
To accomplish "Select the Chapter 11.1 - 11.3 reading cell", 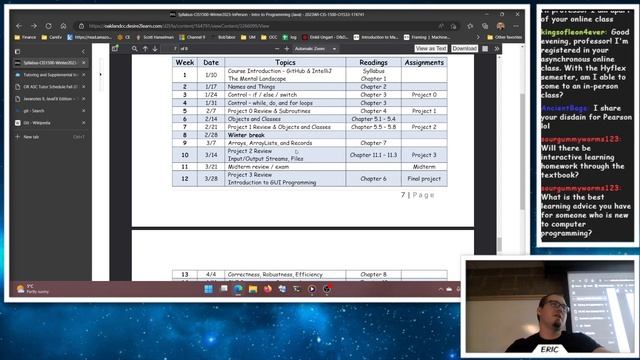I will pos(373,155).
